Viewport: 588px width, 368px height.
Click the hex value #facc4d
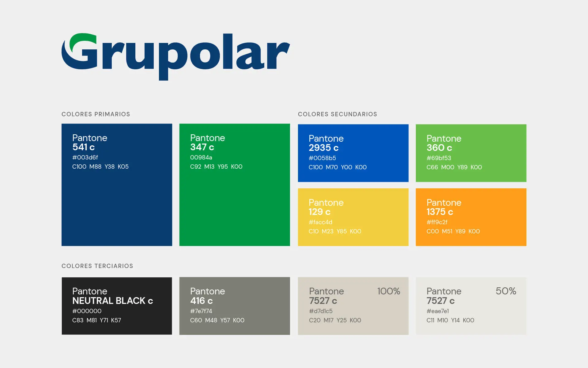coord(320,222)
